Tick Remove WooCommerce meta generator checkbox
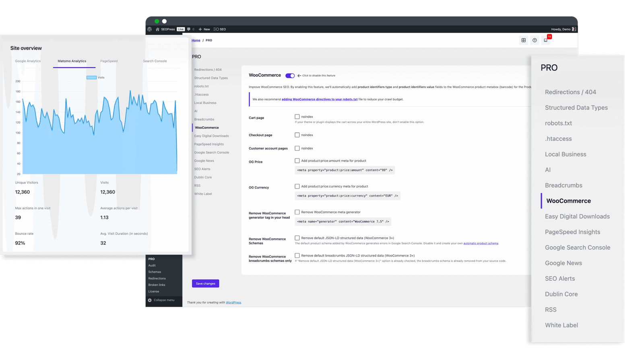 pyautogui.click(x=297, y=212)
